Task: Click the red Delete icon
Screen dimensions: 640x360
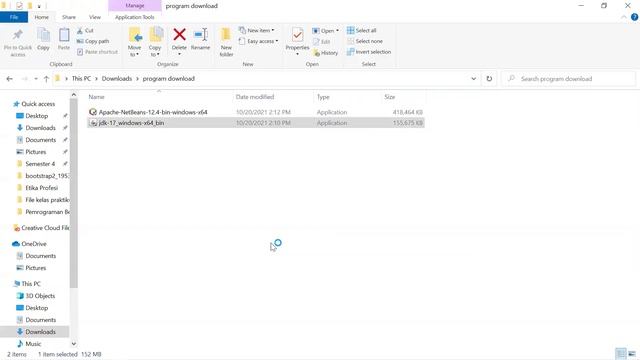Action: click(179, 35)
